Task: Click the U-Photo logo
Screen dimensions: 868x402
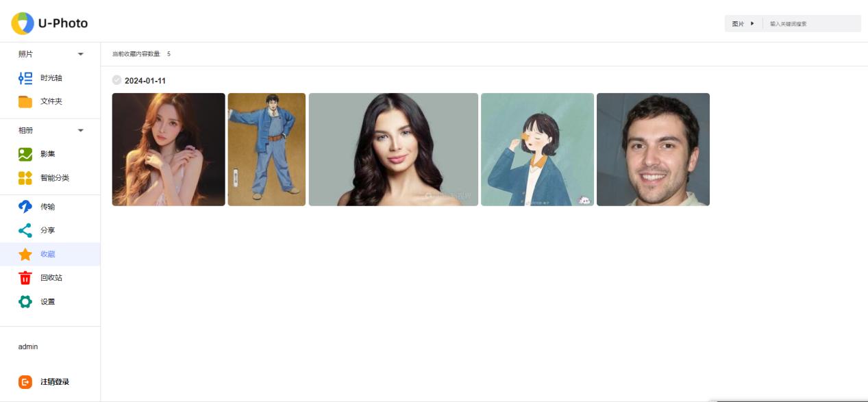Action: tap(49, 23)
